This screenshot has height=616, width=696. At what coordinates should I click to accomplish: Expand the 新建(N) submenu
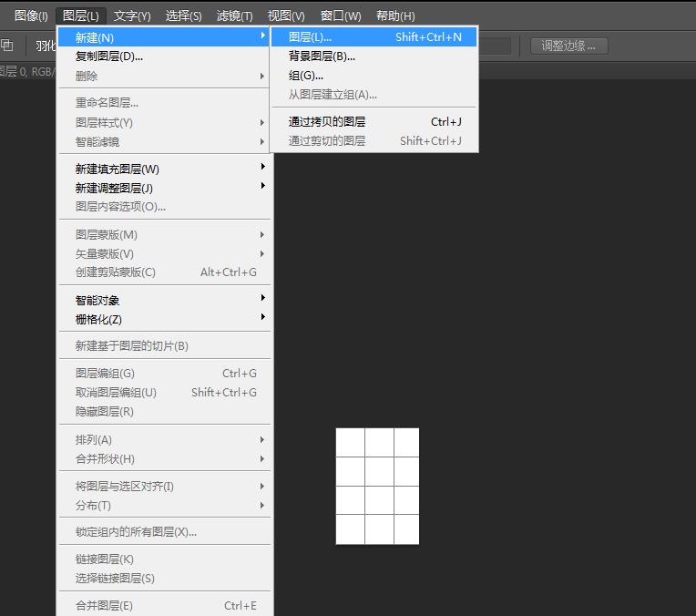[x=164, y=37]
